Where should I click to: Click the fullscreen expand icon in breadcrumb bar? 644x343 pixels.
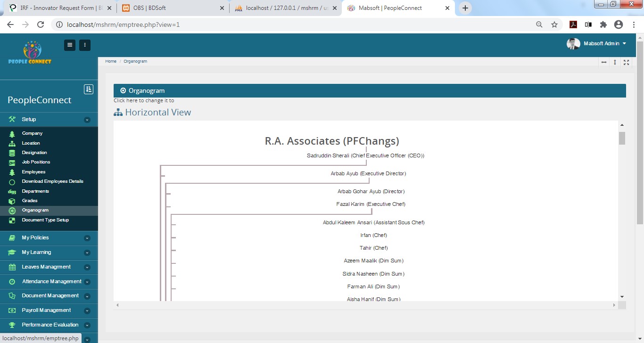click(626, 62)
